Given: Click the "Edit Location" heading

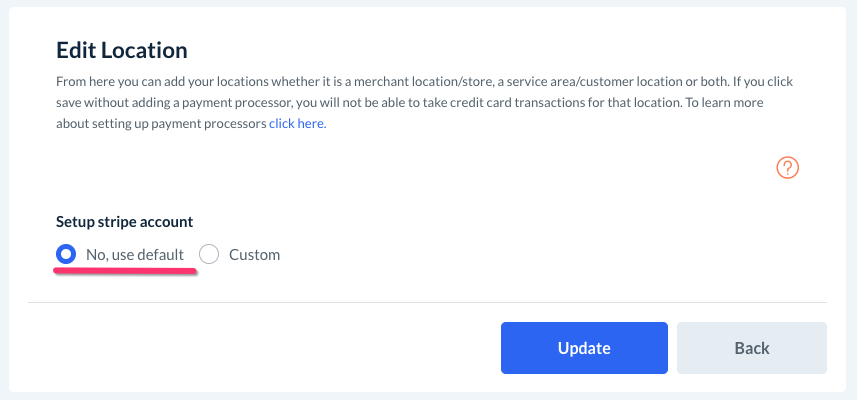Looking at the screenshot, I should pyautogui.click(x=122, y=49).
